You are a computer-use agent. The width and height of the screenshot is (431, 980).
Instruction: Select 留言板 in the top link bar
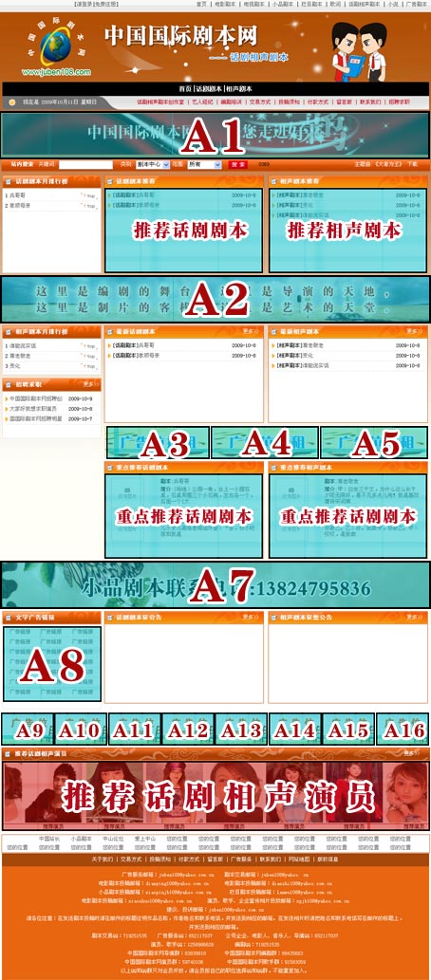tap(344, 102)
